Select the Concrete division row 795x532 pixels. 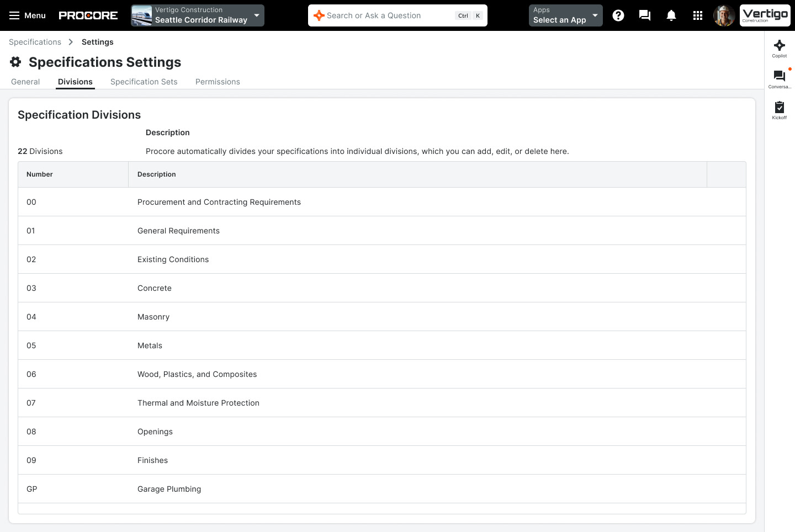[x=382, y=288]
